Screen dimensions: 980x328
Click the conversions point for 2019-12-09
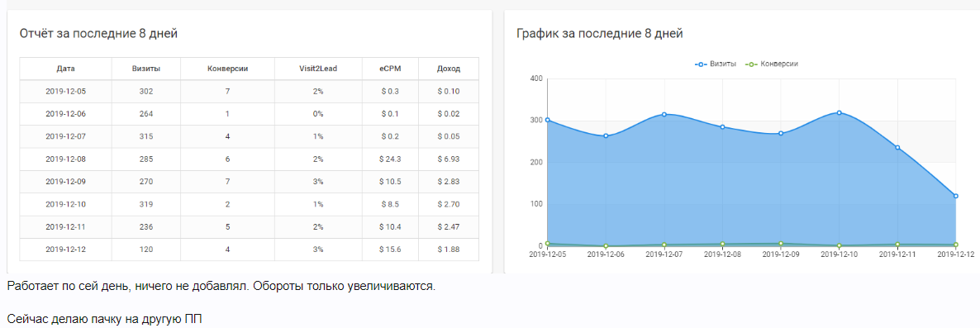[781, 243]
